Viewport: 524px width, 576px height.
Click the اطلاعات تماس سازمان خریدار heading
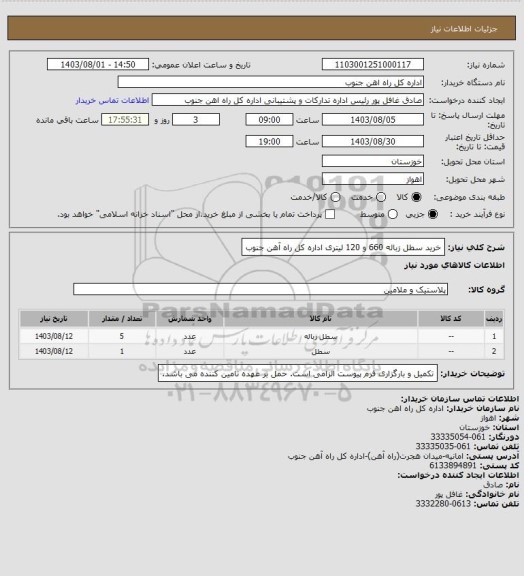pyautogui.click(x=459, y=399)
